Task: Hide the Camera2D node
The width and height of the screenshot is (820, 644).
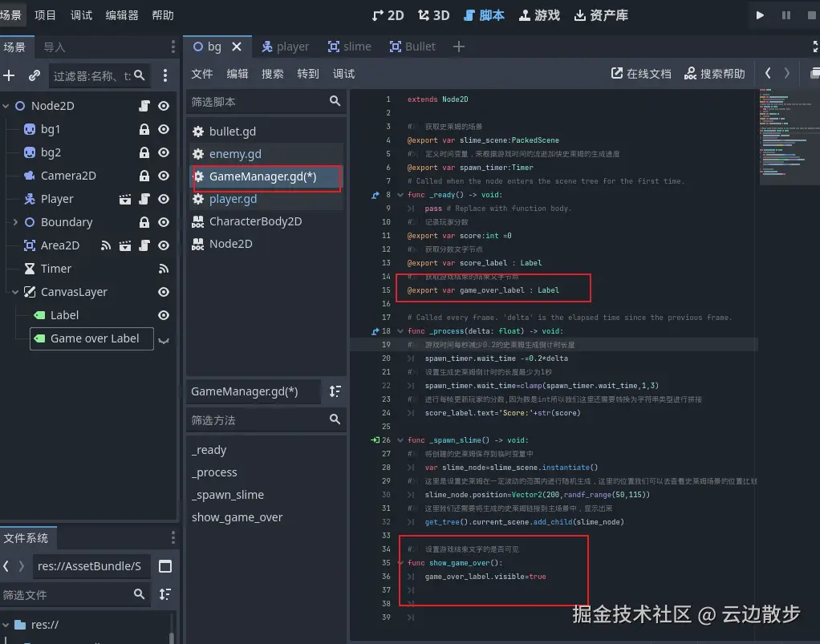Action: (164, 176)
